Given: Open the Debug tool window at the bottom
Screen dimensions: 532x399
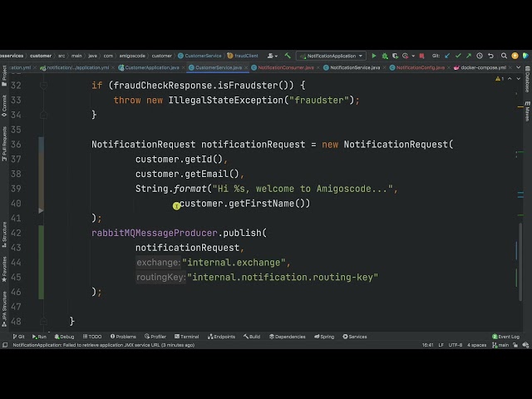Looking at the screenshot, I should (64, 337).
